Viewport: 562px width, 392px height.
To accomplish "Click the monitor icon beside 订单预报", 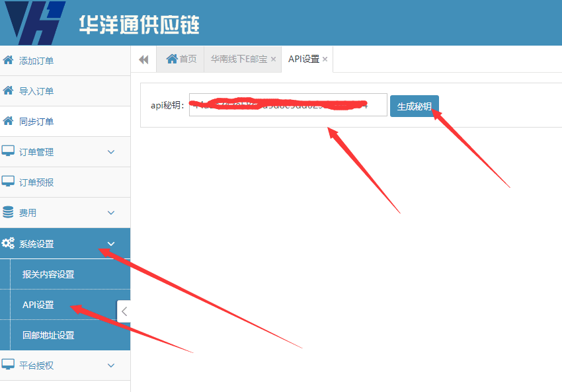I will 9,182.
